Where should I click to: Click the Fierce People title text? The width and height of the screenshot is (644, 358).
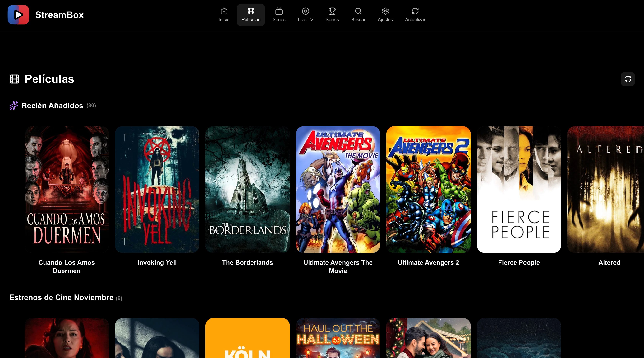(x=518, y=262)
